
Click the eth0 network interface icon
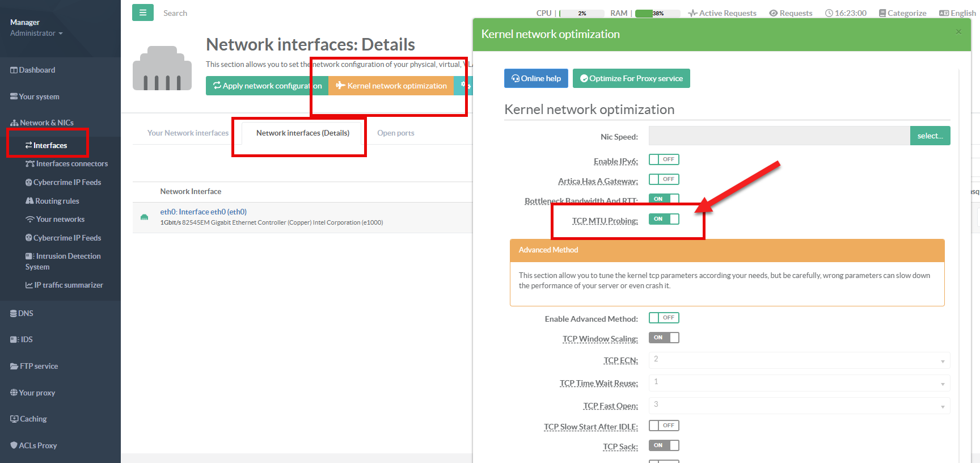tap(144, 217)
